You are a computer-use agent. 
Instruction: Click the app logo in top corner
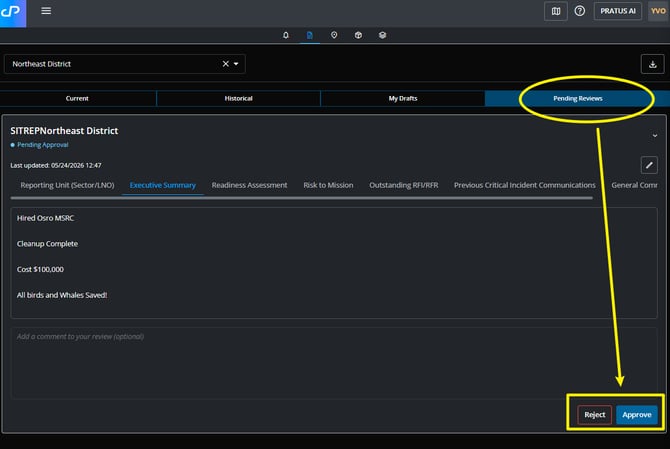tap(12, 13)
